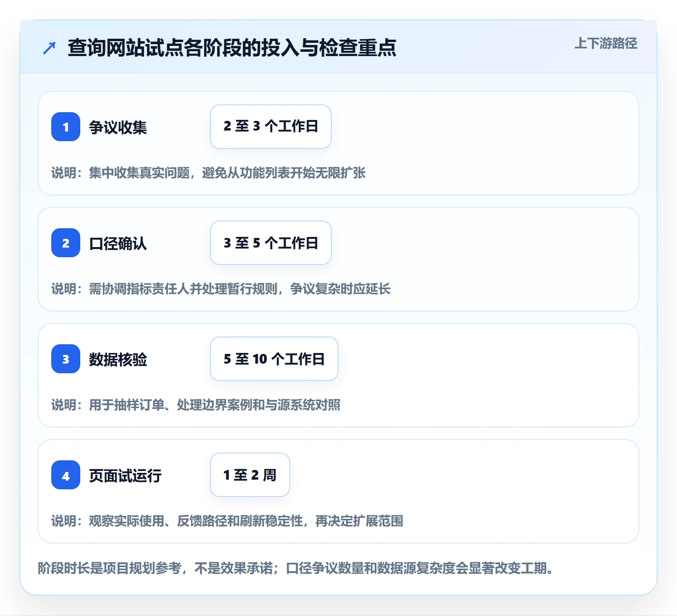The height and width of the screenshot is (616, 677).
Task: Click the 3 至 5 个工作日 duration pill
Action: tap(271, 243)
